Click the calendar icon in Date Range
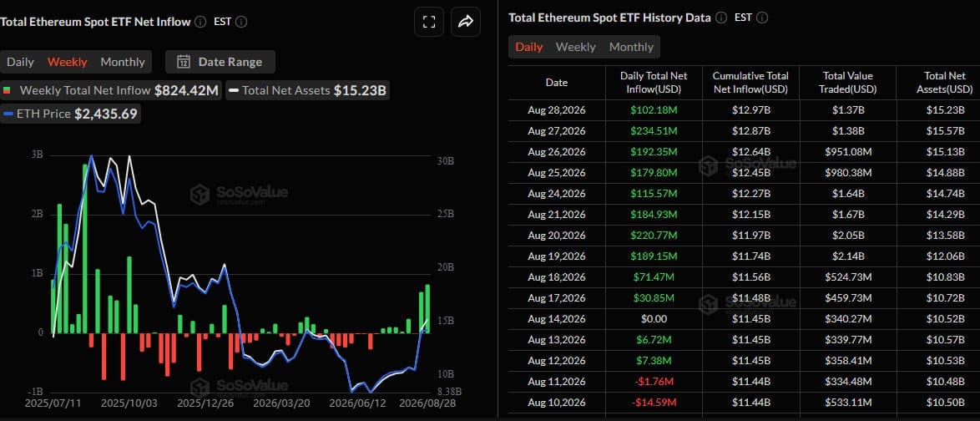Screen dimensions: 980x421 [184, 62]
